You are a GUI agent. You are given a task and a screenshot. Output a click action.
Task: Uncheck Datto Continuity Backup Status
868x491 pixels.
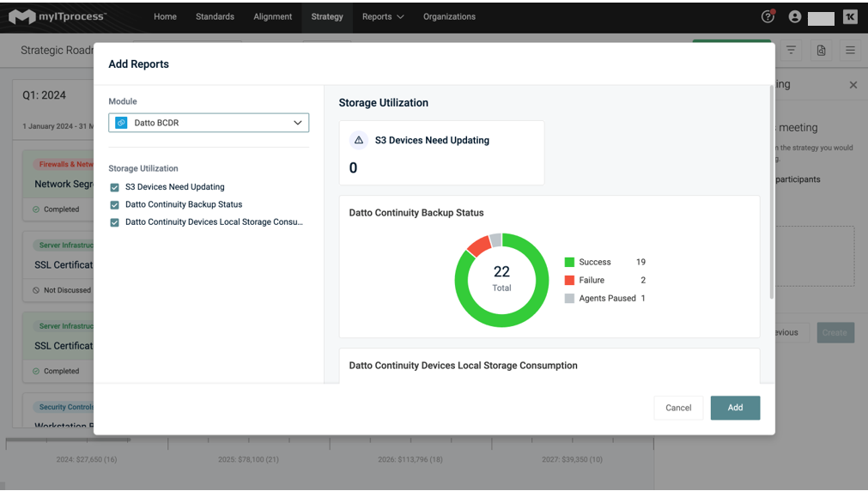pos(114,205)
